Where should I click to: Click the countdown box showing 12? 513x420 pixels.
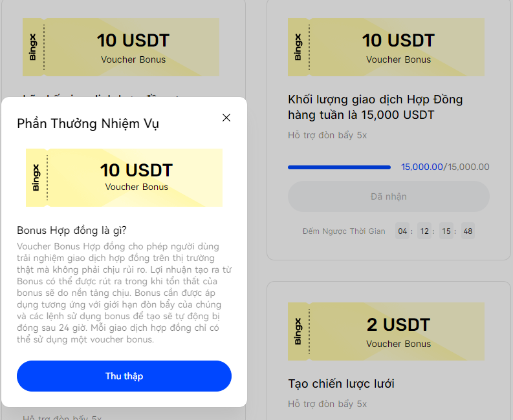pyautogui.click(x=425, y=231)
